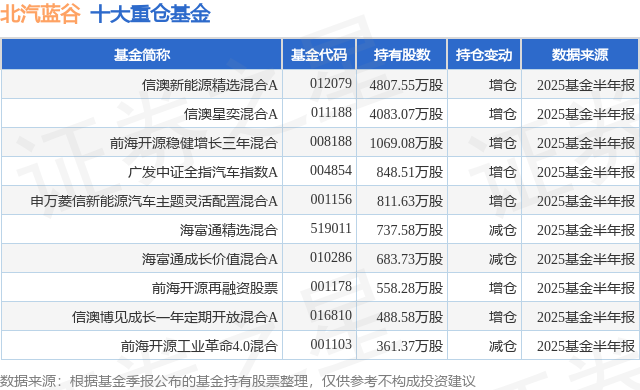Screen dimensions: 640x390
Task: Click the 基金代码 column header
Action: coord(319,54)
